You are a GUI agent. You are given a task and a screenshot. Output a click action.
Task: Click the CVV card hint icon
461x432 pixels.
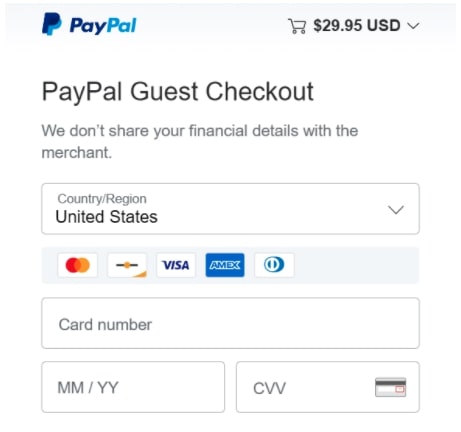pos(390,387)
